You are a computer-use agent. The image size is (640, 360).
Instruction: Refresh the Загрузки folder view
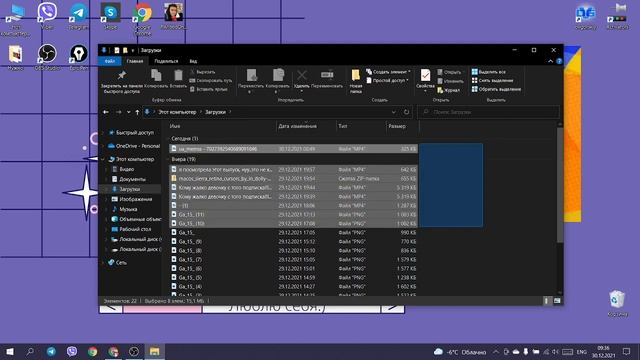click(406, 112)
